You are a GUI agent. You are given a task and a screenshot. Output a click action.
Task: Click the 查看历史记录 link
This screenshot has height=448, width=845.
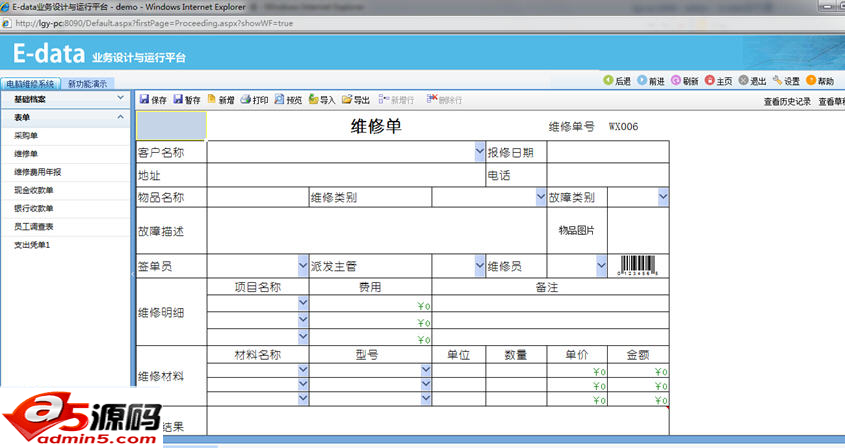coord(787,101)
